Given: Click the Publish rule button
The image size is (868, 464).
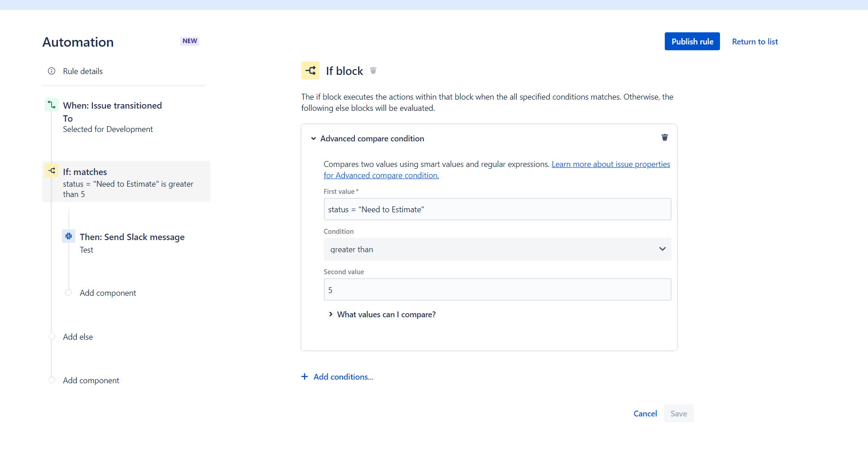Looking at the screenshot, I should [x=692, y=41].
